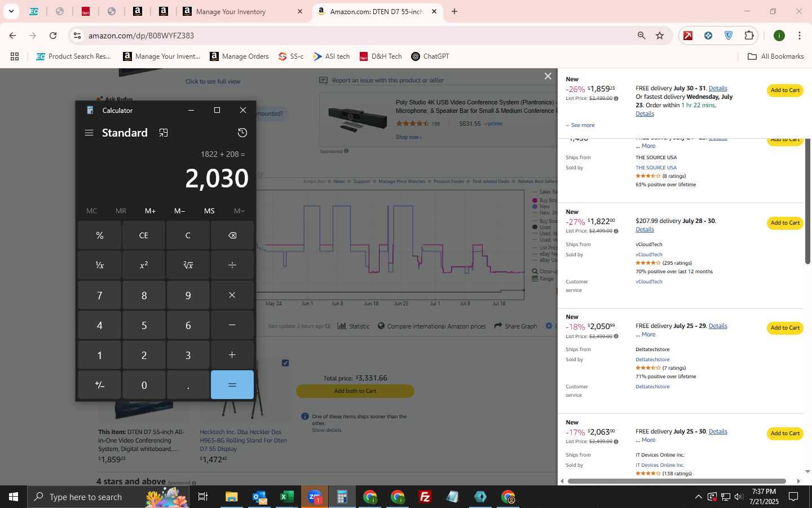
Task: Open Excel from the taskbar
Action: (x=287, y=497)
